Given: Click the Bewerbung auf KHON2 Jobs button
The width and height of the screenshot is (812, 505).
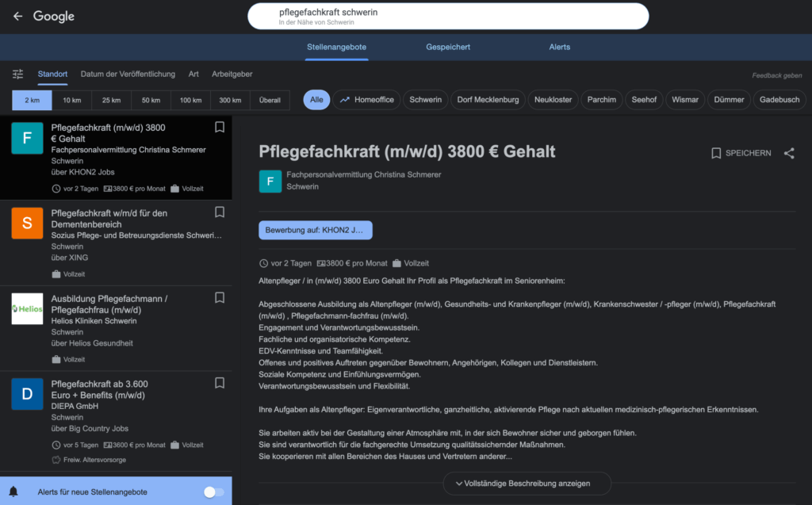Looking at the screenshot, I should click(315, 230).
